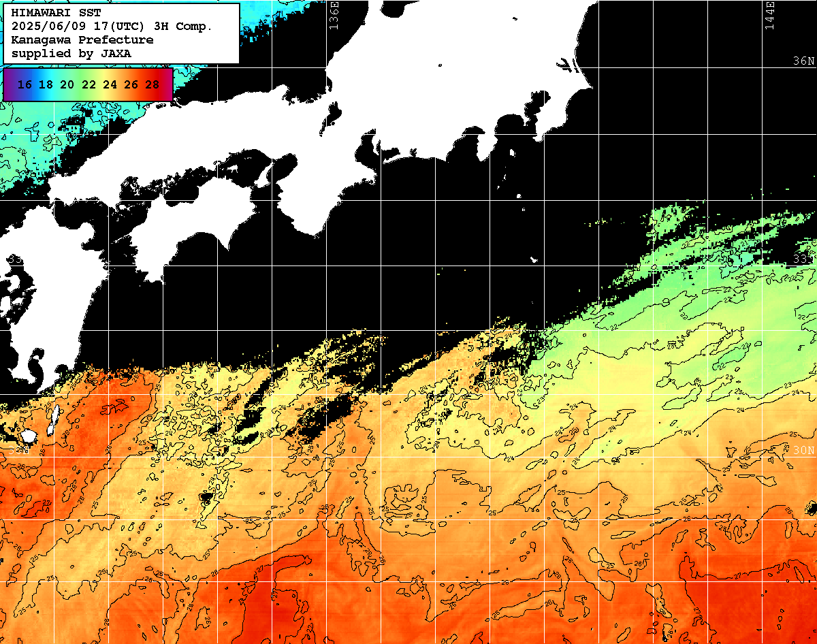Pick the 20 value on the temperature legend
The image size is (817, 644).
point(67,84)
